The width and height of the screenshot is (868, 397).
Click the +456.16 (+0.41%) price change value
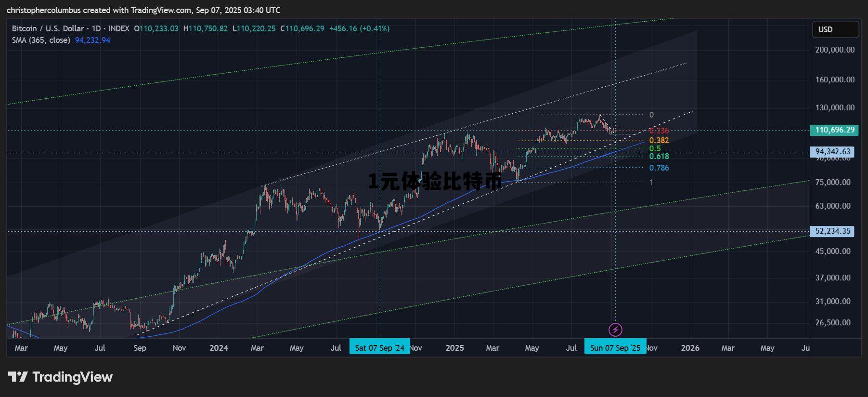(359, 28)
